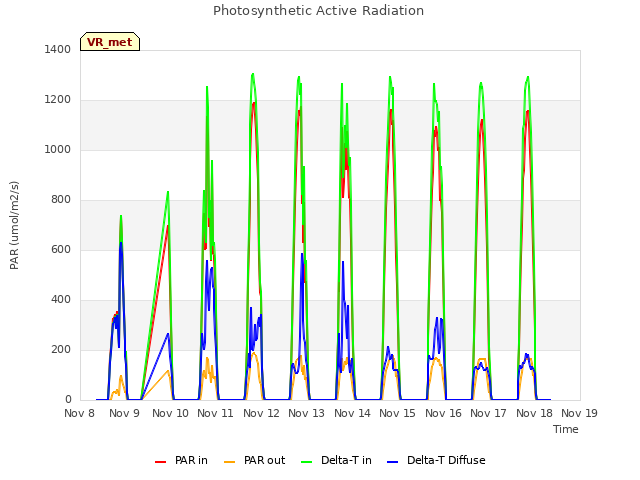Click the Nov 9 x-axis tick label

click(x=124, y=413)
